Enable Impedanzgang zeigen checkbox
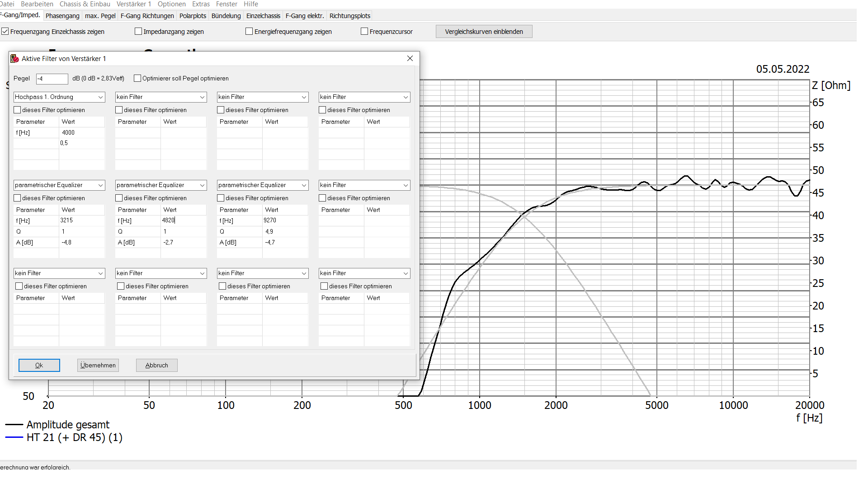Image resolution: width=868 pixels, height=488 pixels. [x=138, y=32]
